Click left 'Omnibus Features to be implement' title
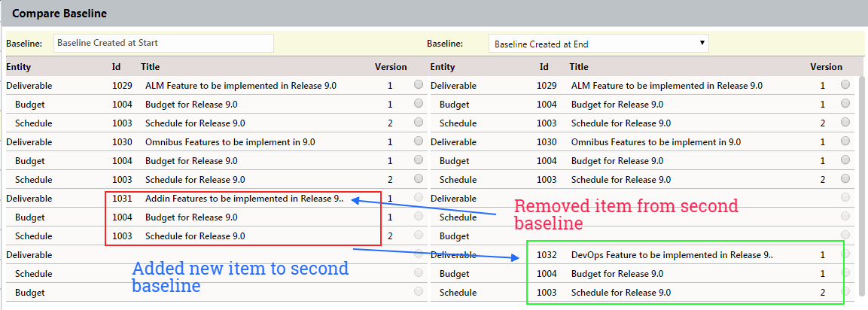 [x=230, y=142]
